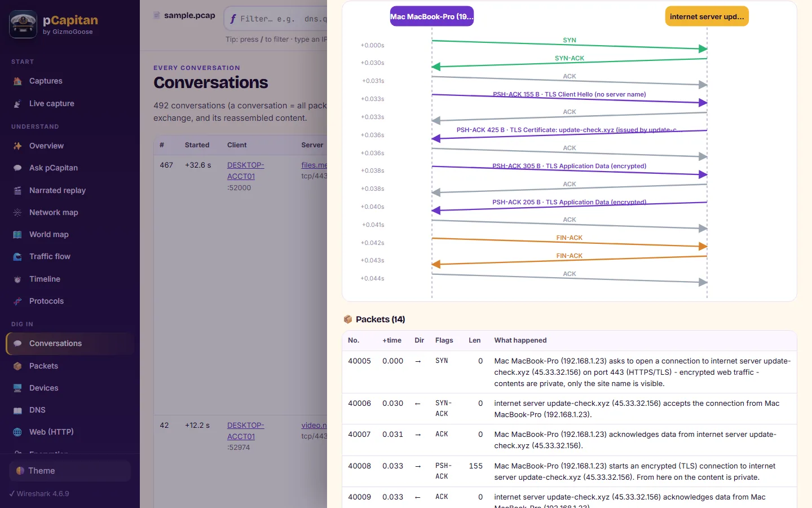Click the World map icon
The width and height of the screenshot is (812, 508).
tap(17, 235)
